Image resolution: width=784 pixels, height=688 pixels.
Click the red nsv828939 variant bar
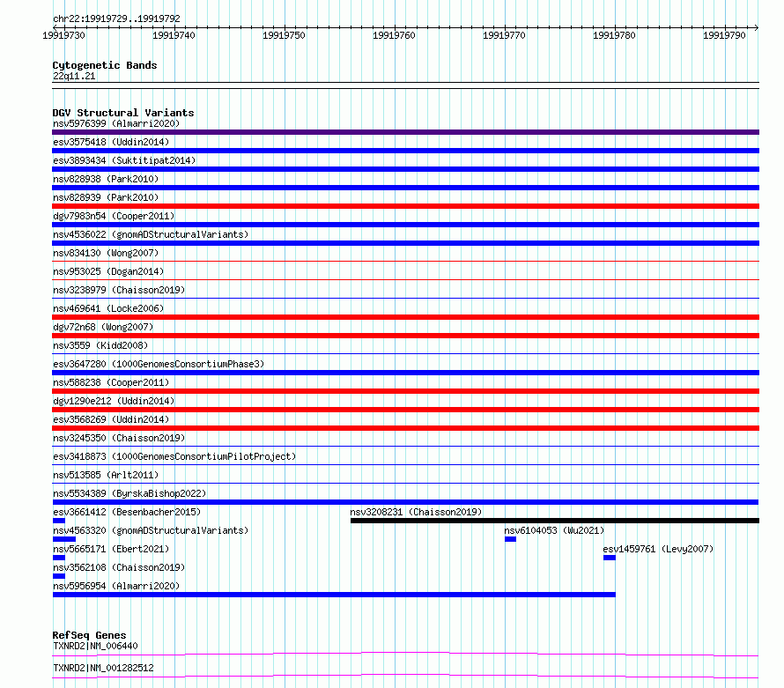pos(405,206)
